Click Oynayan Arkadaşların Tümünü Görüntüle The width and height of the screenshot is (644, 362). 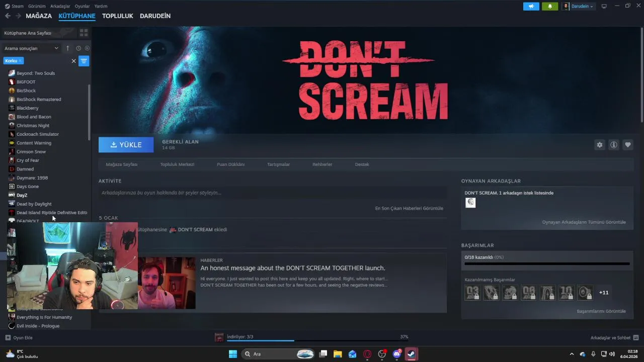coord(584,222)
